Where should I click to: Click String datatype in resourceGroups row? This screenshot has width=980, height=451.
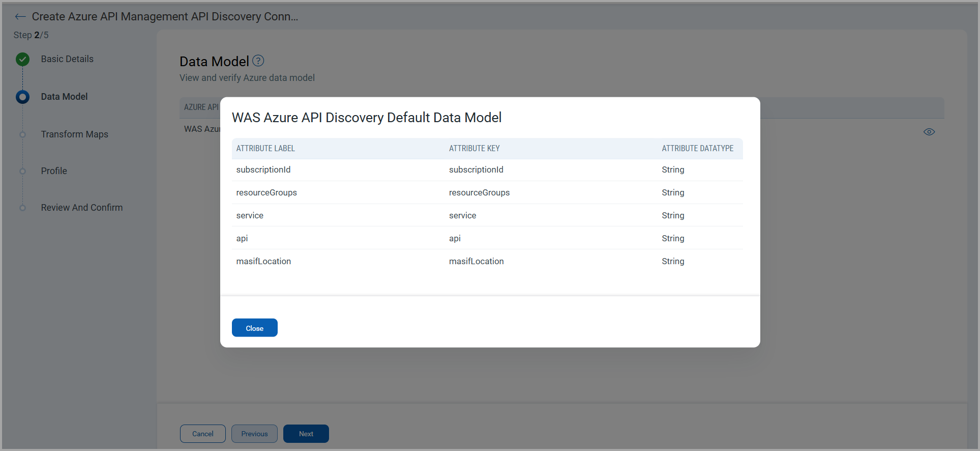673,193
